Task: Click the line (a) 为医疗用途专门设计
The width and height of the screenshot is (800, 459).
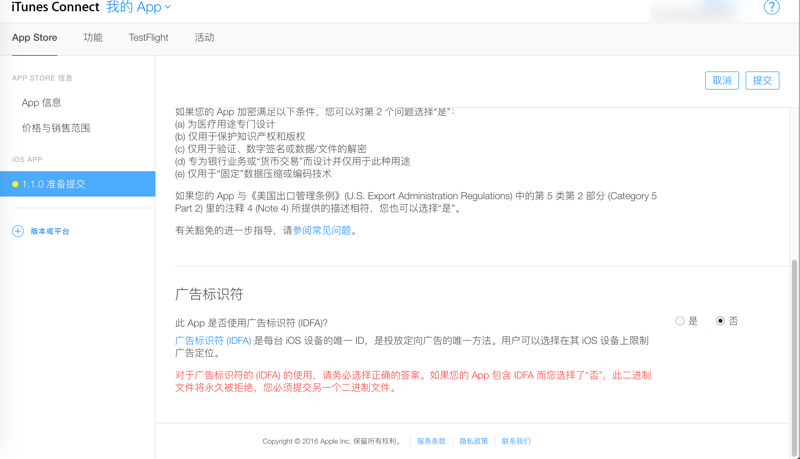Action: coord(225,124)
